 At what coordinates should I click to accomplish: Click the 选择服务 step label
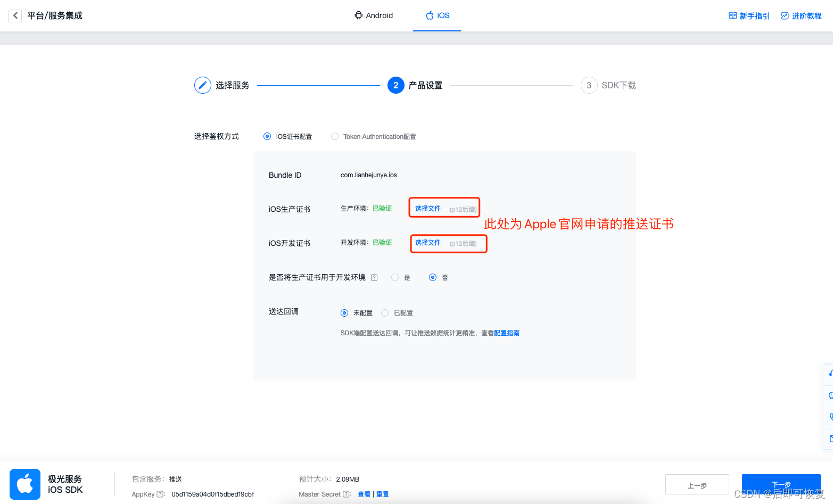pyautogui.click(x=233, y=85)
